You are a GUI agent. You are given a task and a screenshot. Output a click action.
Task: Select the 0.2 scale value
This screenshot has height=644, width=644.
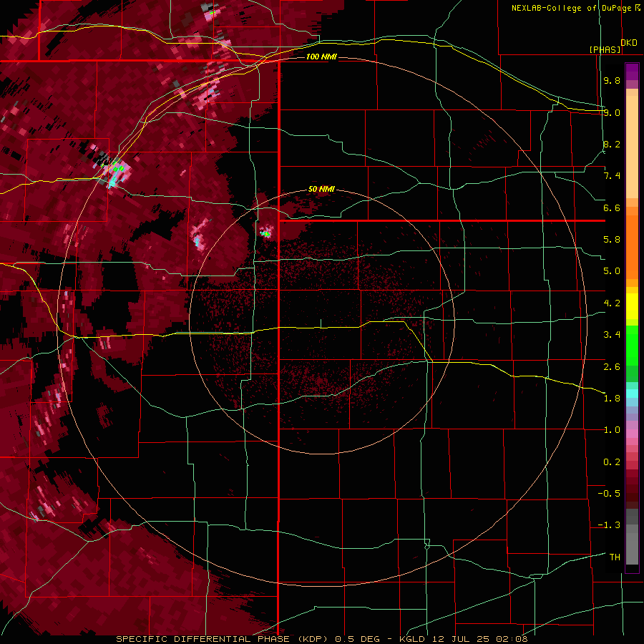(x=612, y=462)
